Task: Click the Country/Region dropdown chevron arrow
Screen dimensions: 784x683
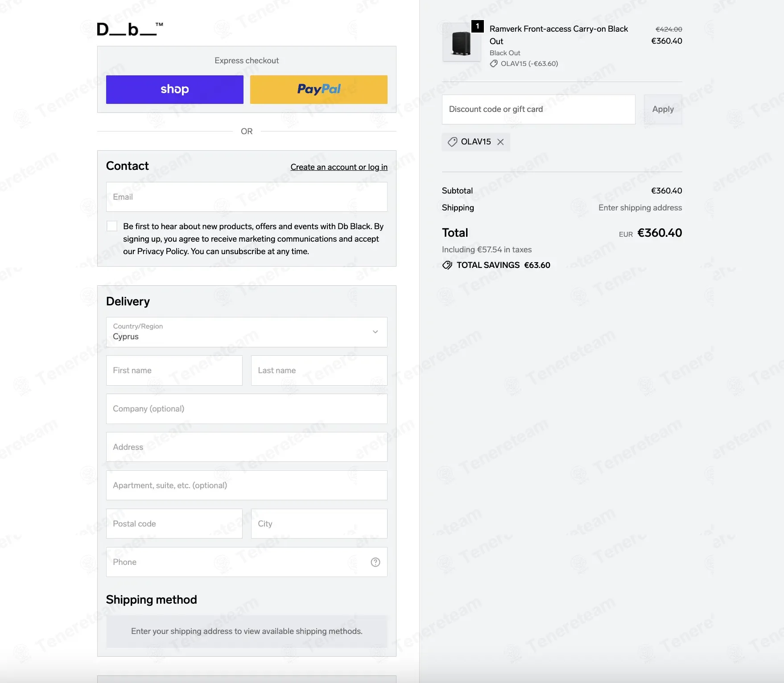Action: pos(375,332)
